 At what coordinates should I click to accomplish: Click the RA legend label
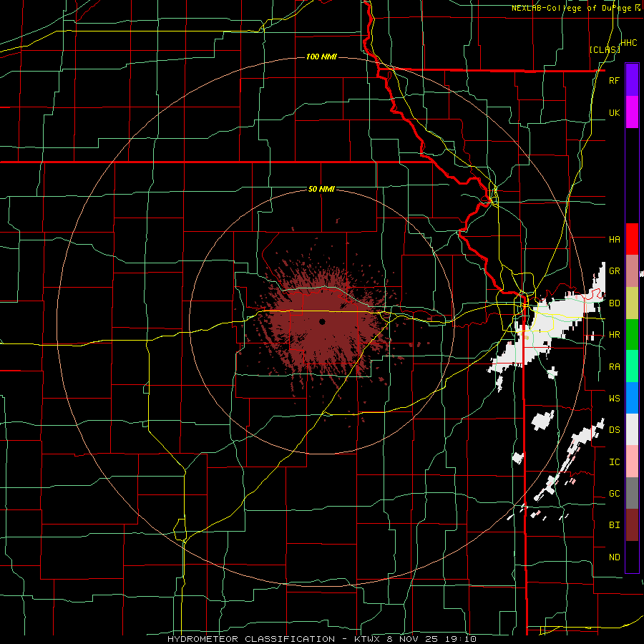point(614,367)
